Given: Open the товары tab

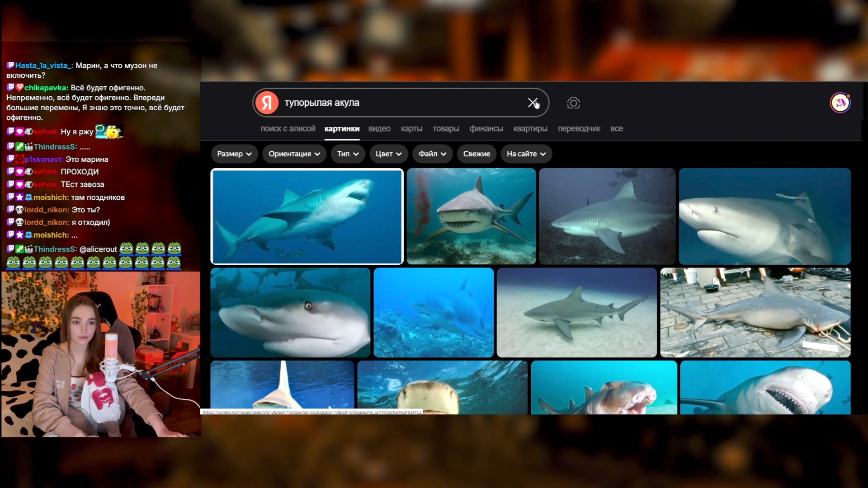Looking at the screenshot, I should point(446,129).
